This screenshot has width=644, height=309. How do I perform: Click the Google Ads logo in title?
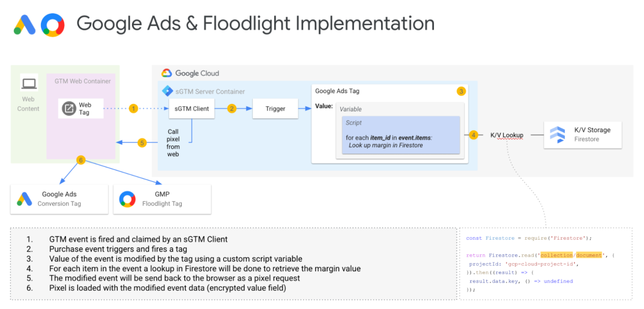pyautogui.click(x=25, y=25)
